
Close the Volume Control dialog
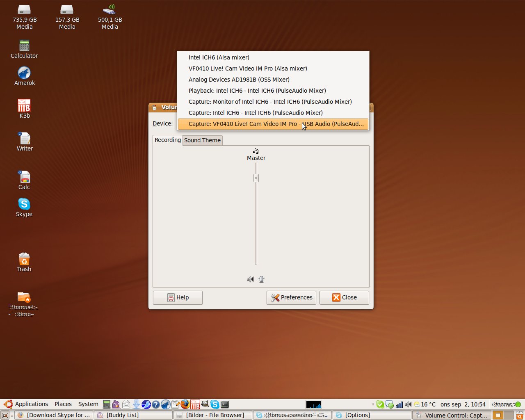tap(344, 298)
